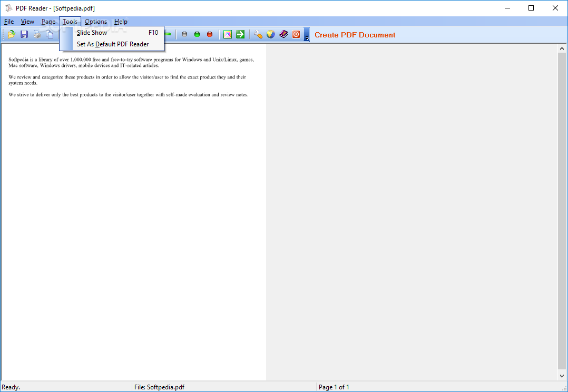Click the vertical scrollbar track
Image resolution: width=568 pixels, height=392 pixels.
click(562, 212)
